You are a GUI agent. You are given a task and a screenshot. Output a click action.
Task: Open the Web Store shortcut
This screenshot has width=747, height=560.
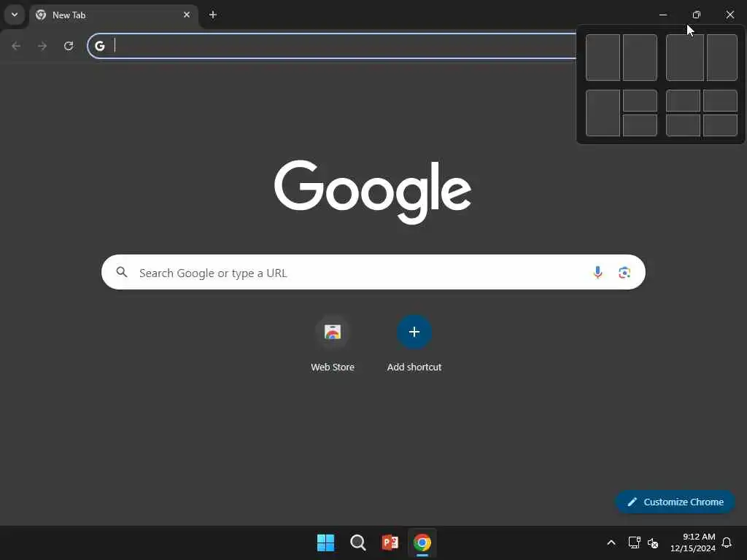333,332
